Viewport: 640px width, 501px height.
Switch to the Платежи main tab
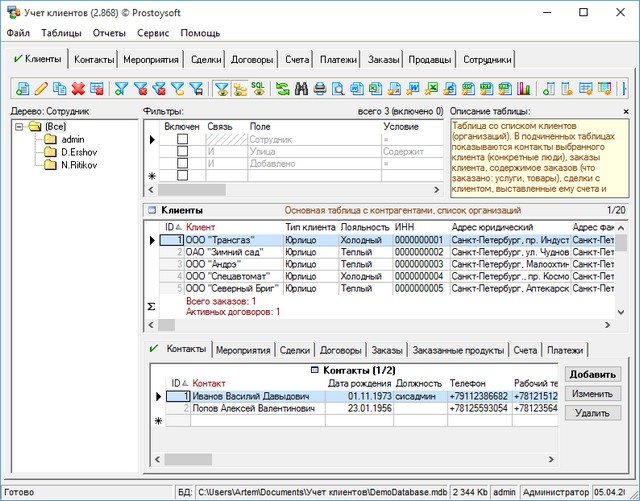336,60
